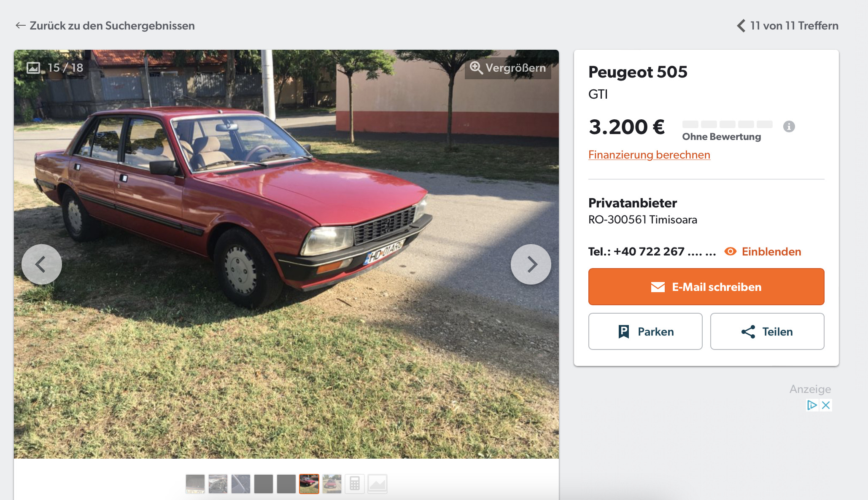This screenshot has height=500, width=868.
Task: Click the AdChoices triangle icon
Action: pos(812,405)
